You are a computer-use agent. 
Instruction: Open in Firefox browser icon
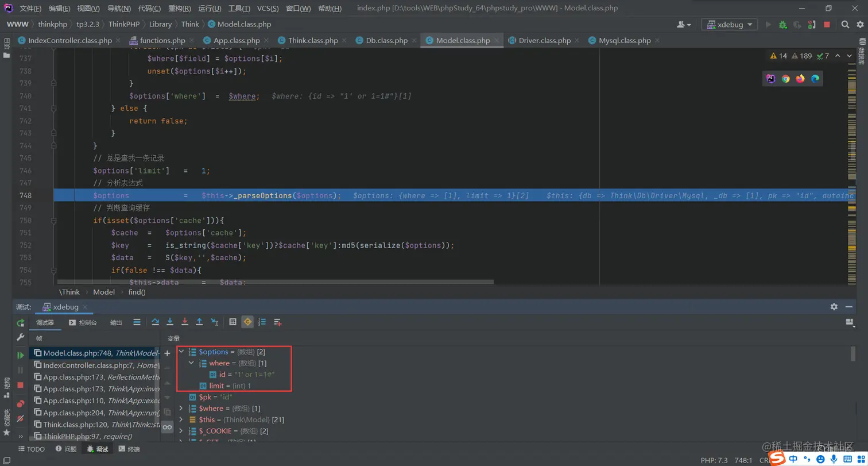[800, 79]
